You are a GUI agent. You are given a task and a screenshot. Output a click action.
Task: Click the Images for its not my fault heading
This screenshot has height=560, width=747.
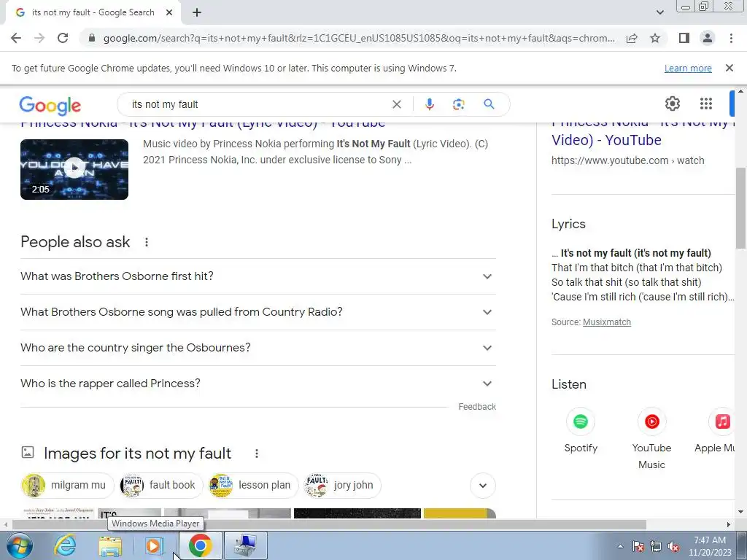point(137,454)
